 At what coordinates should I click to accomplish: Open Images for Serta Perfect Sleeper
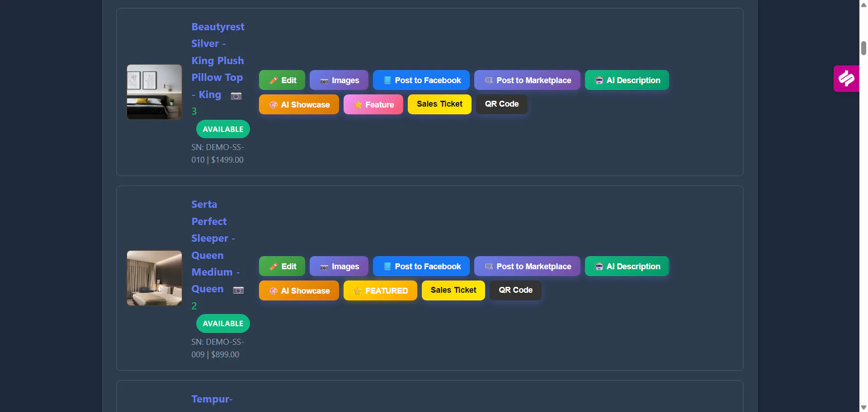(339, 266)
